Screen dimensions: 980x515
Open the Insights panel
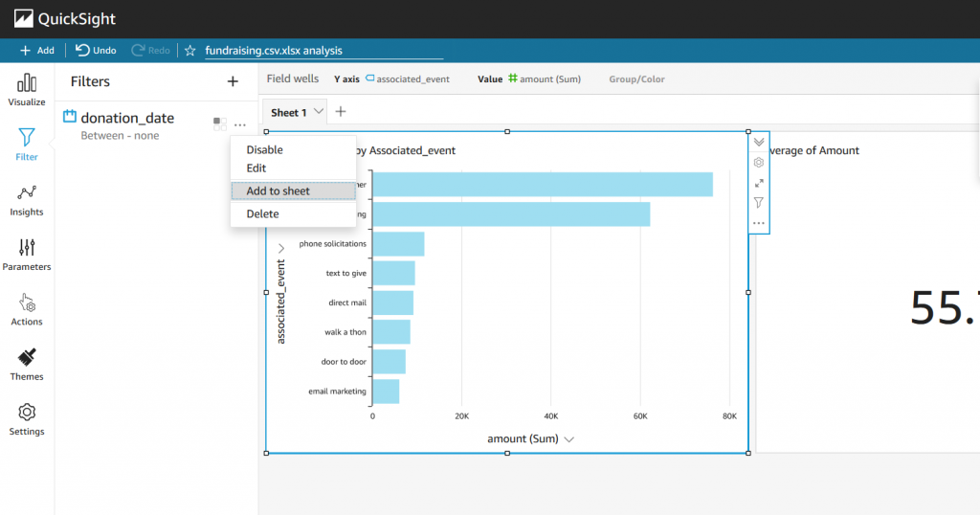coord(27,200)
